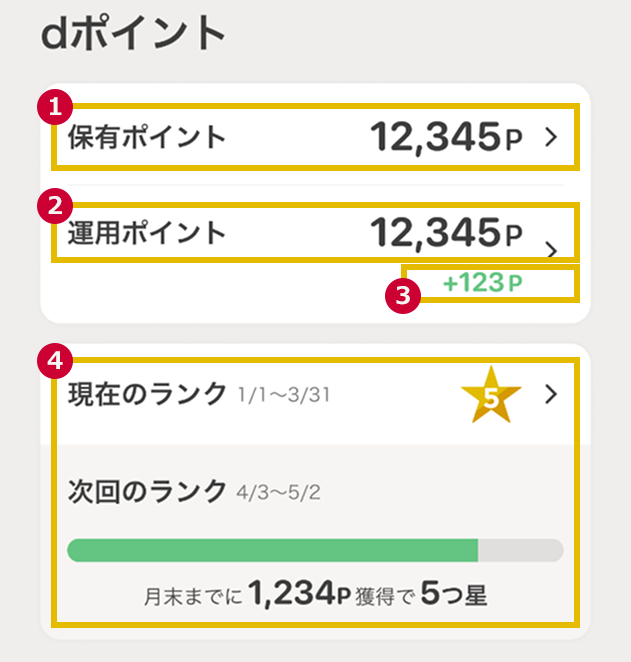Click the 1/1~3/31 rank period
The width and height of the screenshot is (631, 662).
pyautogui.click(x=284, y=396)
